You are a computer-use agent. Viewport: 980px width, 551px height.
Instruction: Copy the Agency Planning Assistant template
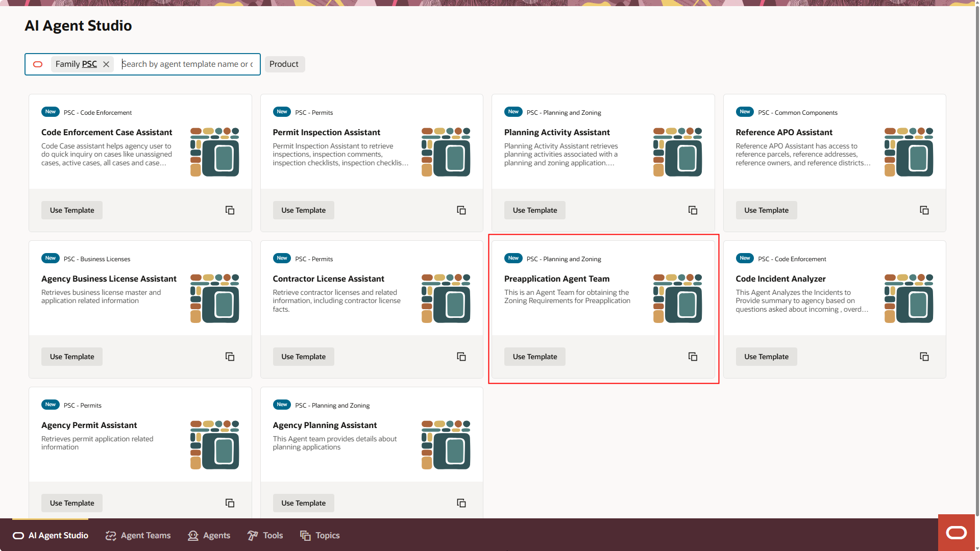pos(461,503)
